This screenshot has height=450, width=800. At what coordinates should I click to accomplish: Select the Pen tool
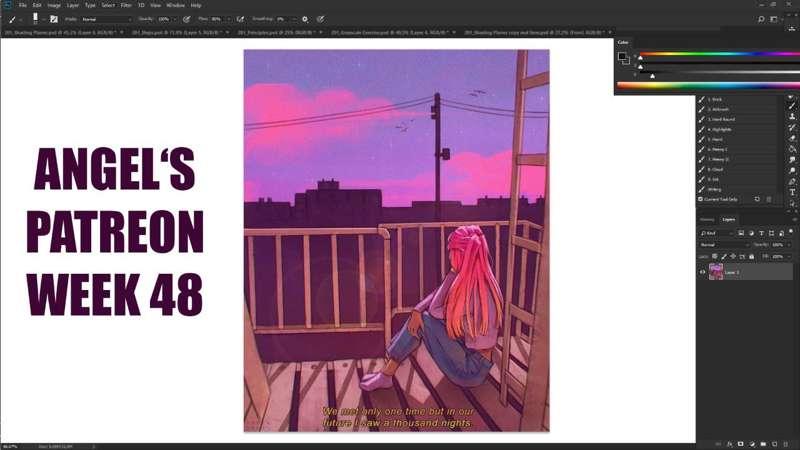[792, 181]
